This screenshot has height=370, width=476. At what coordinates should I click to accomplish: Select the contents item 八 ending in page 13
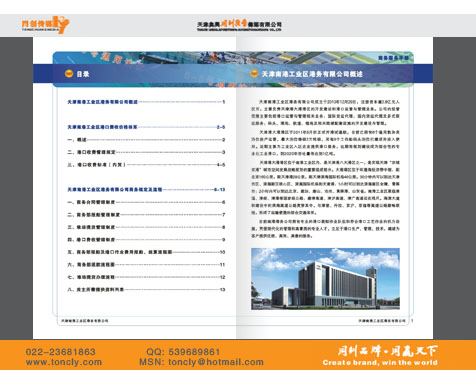click(146, 290)
